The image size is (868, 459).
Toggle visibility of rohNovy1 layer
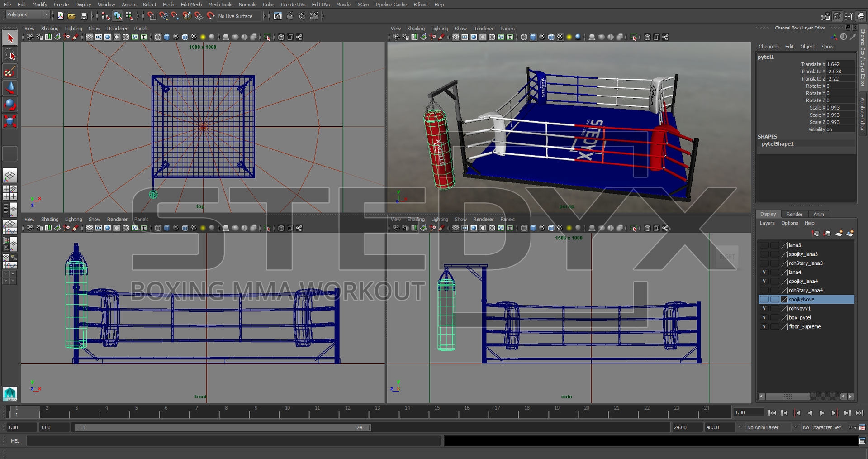[764, 308]
